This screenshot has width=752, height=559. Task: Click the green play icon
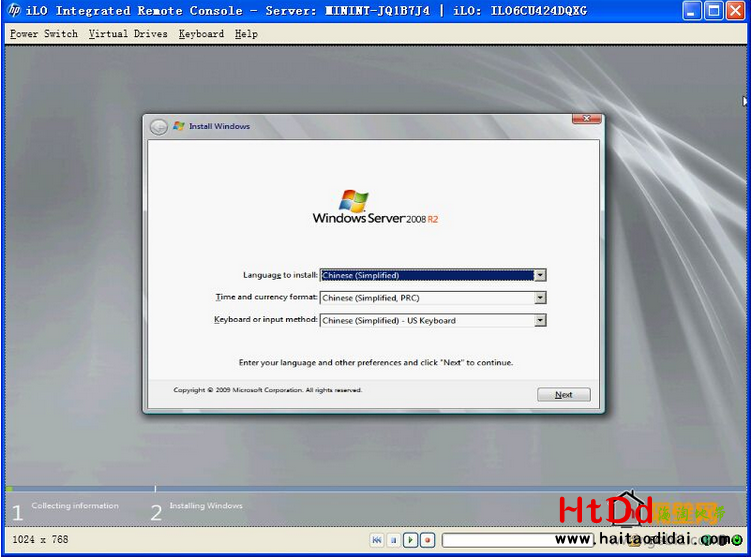[410, 540]
